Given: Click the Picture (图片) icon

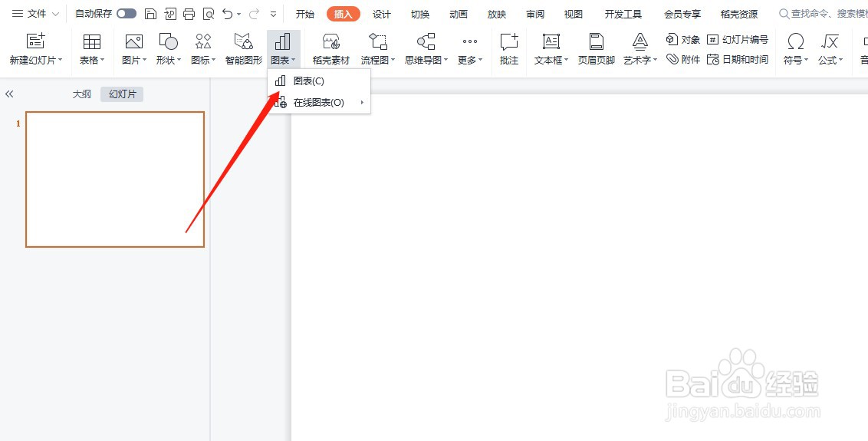Looking at the screenshot, I should (134, 41).
